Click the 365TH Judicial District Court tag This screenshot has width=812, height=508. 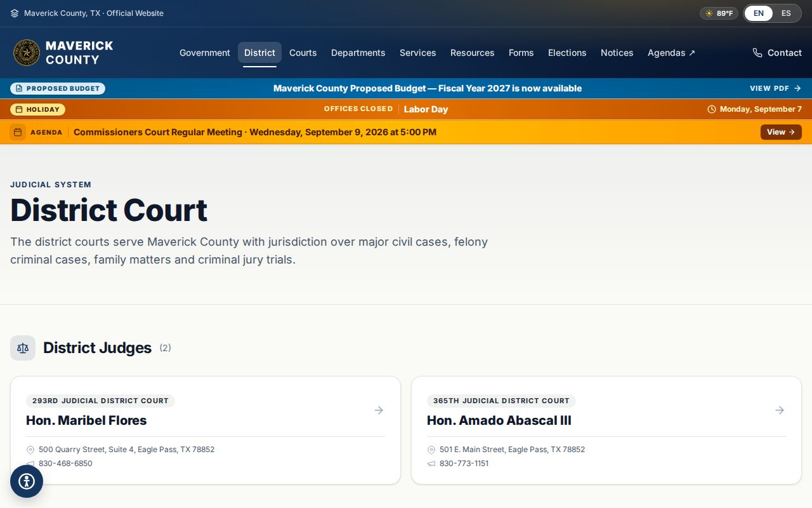pyautogui.click(x=501, y=401)
